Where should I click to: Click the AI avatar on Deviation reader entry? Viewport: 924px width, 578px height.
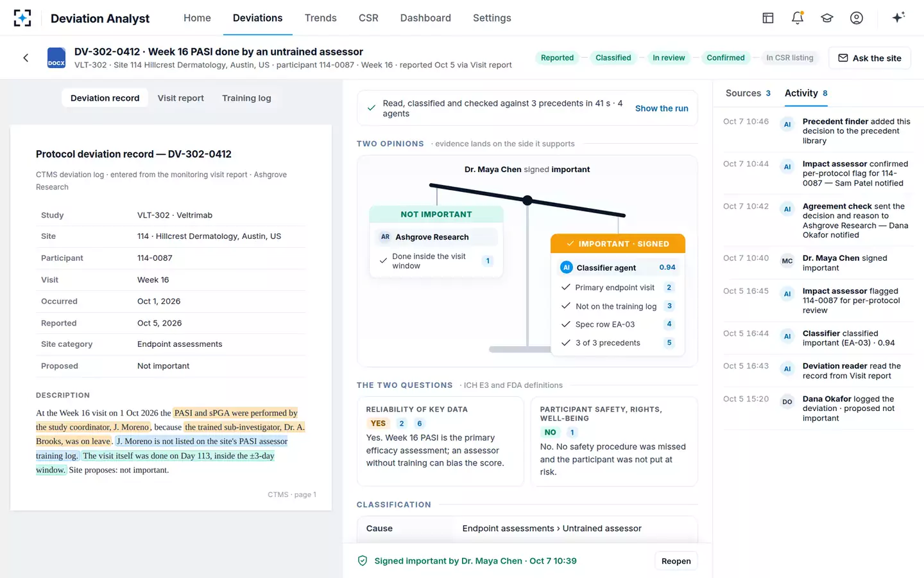[787, 369]
